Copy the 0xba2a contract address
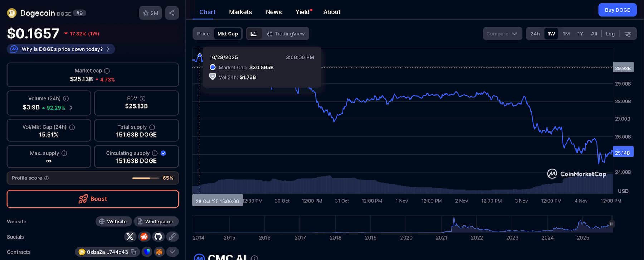644x260 pixels. pyautogui.click(x=133, y=252)
